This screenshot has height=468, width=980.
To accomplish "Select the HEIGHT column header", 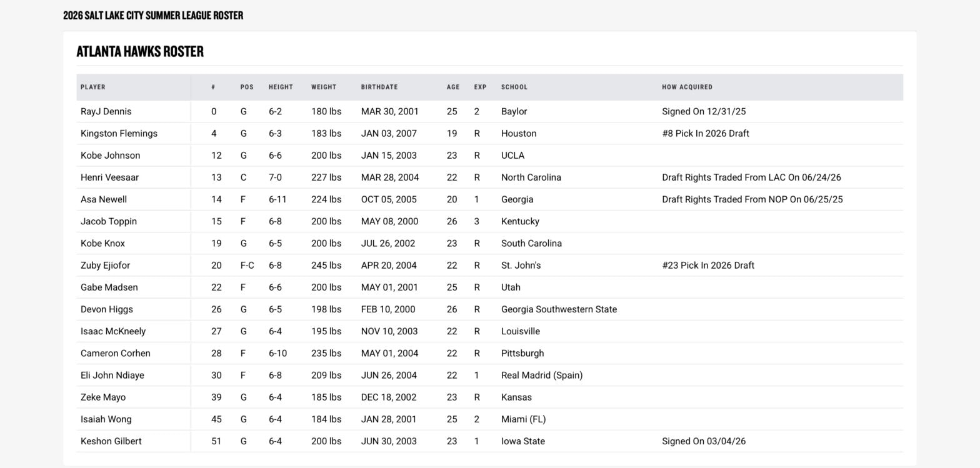I will [281, 87].
